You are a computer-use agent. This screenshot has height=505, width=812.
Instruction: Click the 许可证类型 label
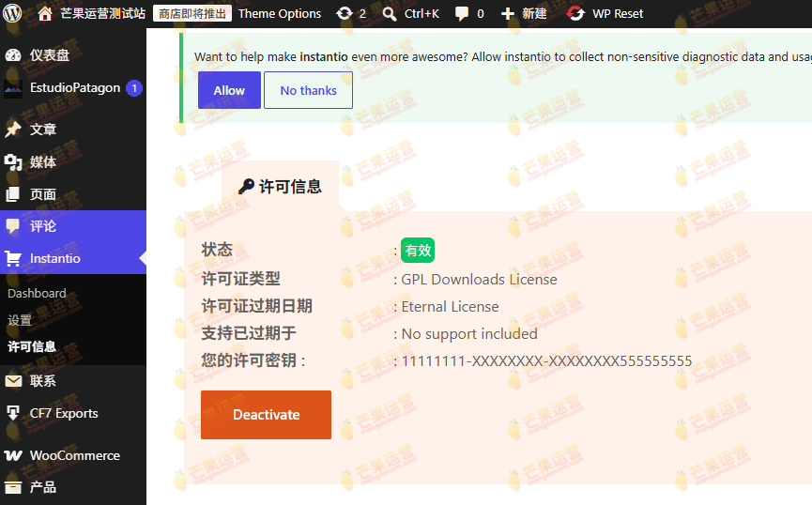click(241, 279)
